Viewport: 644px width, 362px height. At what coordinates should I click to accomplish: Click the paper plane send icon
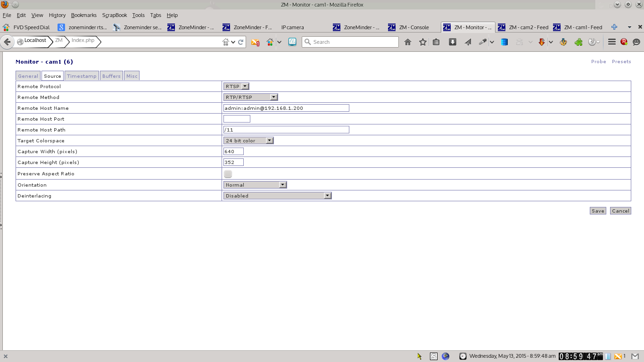click(x=468, y=42)
